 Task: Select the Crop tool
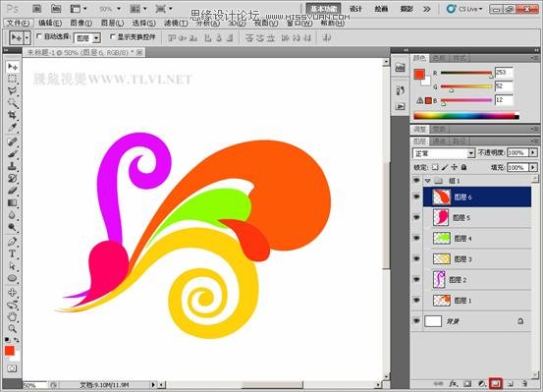tap(13, 115)
